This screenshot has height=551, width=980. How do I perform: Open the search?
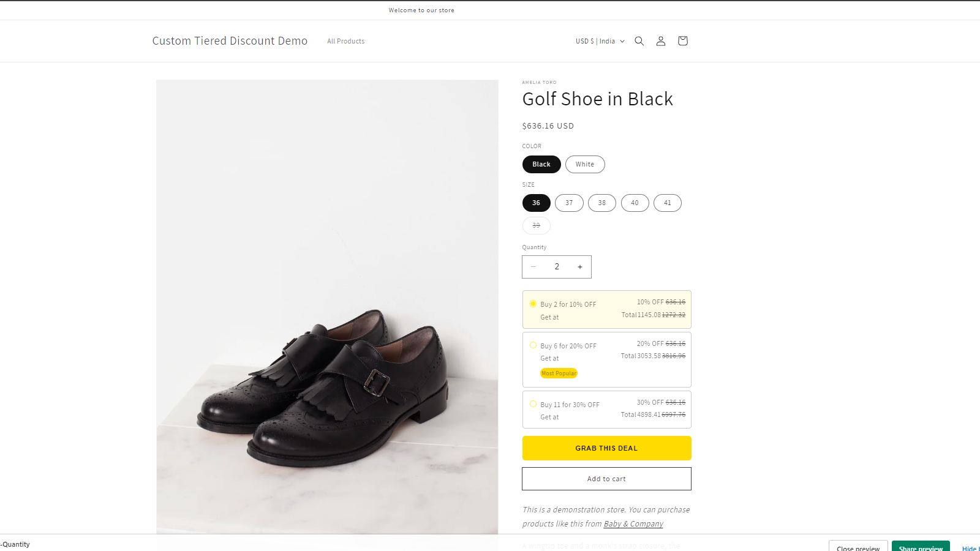pyautogui.click(x=639, y=40)
